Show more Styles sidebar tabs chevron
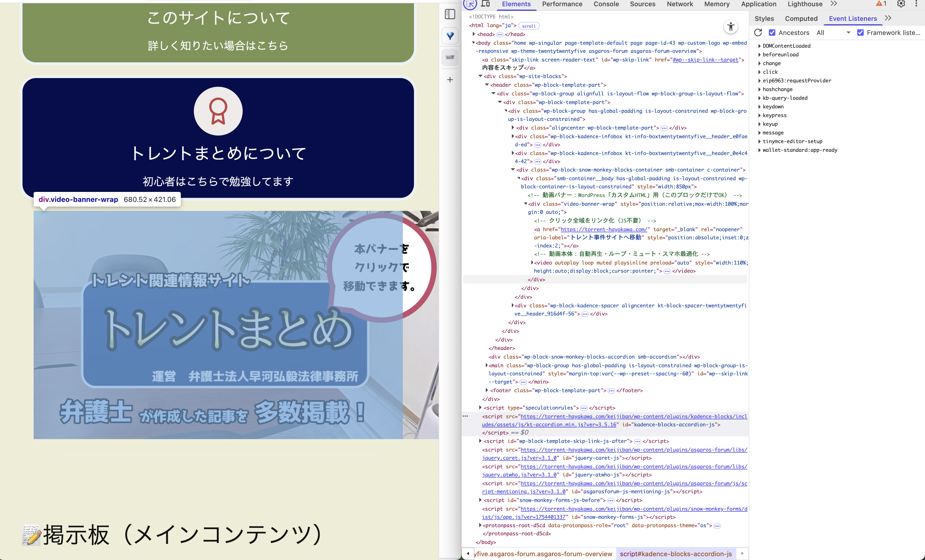The height and width of the screenshot is (560, 925). click(x=888, y=18)
